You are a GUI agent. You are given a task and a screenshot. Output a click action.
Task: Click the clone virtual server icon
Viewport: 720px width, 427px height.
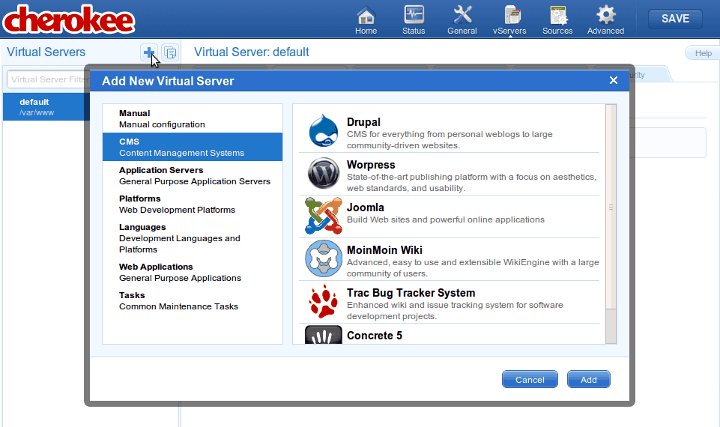click(170, 52)
